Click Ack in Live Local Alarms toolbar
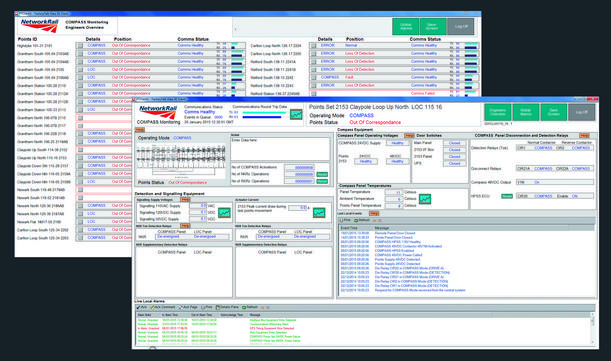This screenshot has height=361, width=611. (x=142, y=307)
